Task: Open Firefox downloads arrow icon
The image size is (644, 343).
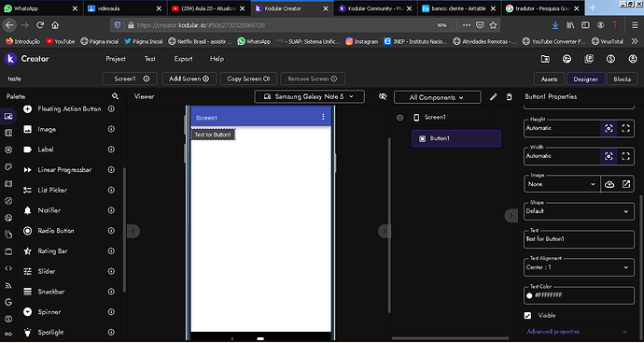Action: 555,25
